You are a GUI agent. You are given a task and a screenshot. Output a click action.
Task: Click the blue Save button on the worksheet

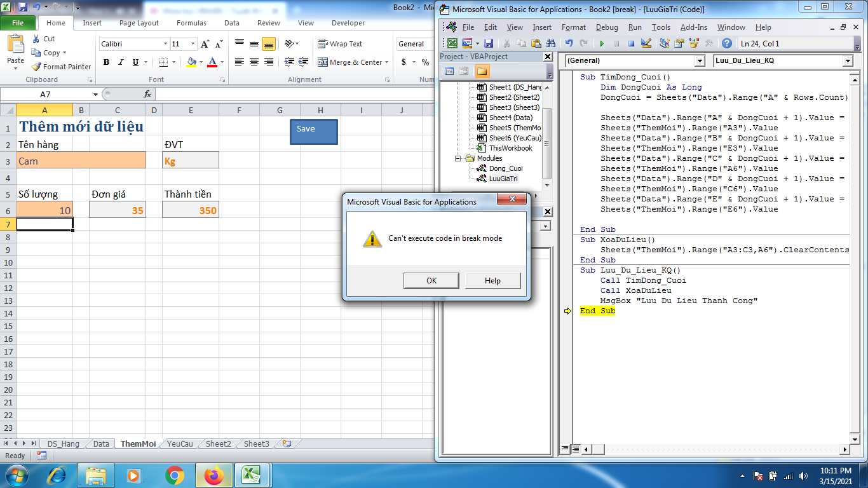[314, 132]
